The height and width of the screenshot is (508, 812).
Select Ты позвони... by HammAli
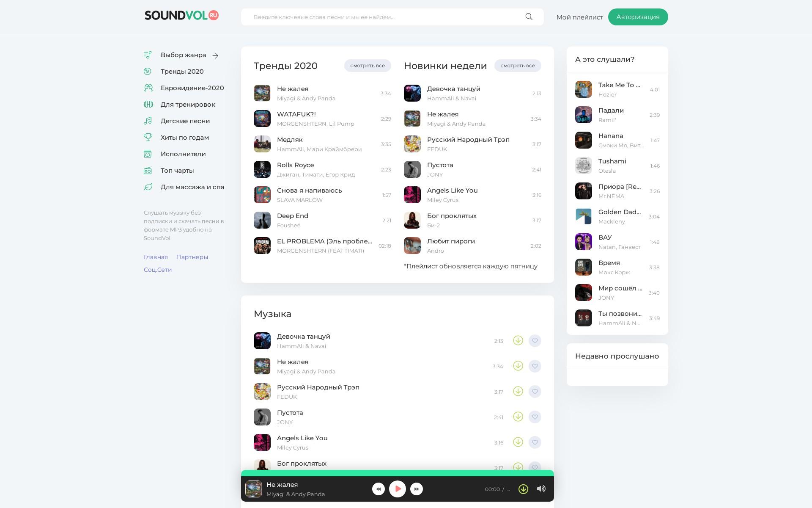[x=617, y=318]
